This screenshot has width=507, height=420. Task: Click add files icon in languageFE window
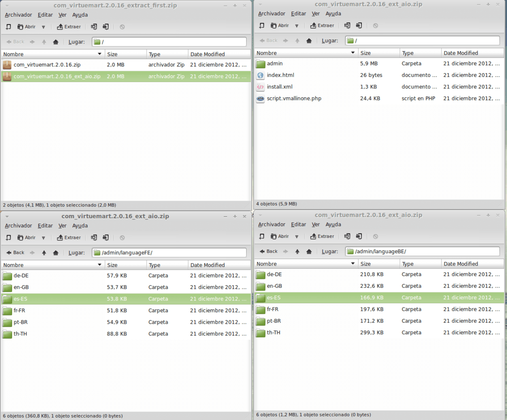[x=94, y=237]
